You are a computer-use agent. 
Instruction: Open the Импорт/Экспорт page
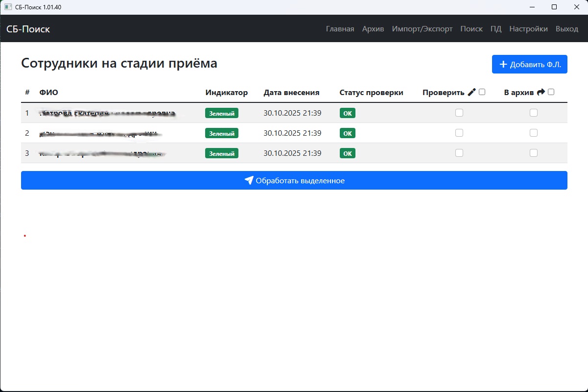422,29
